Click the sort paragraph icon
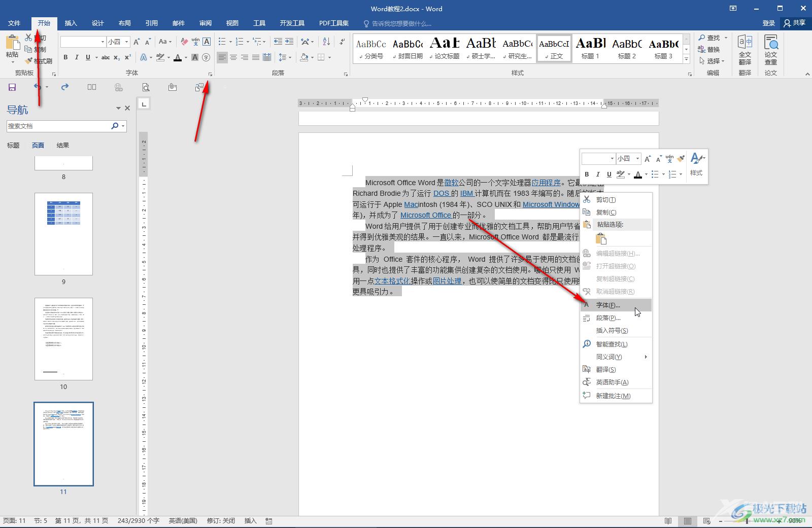This screenshot has width=812, height=528. [x=326, y=42]
